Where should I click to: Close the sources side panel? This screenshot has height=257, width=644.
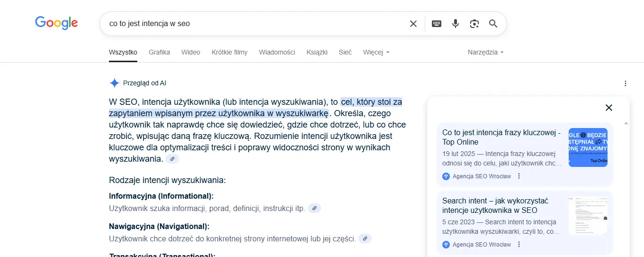pyautogui.click(x=609, y=108)
